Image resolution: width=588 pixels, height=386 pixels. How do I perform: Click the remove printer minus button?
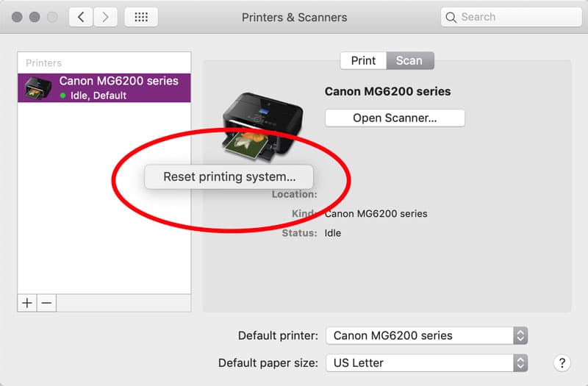46,303
